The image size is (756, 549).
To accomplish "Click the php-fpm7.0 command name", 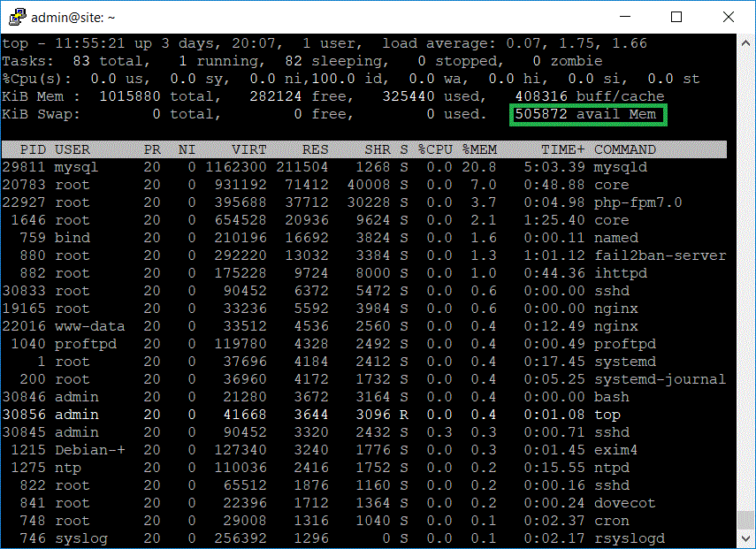I will [x=638, y=202].
